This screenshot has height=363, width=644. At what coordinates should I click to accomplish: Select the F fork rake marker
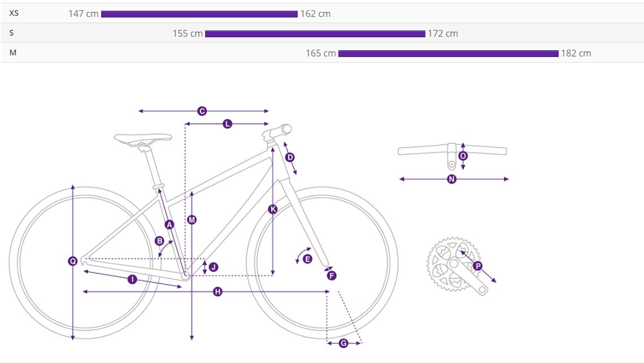(x=332, y=275)
